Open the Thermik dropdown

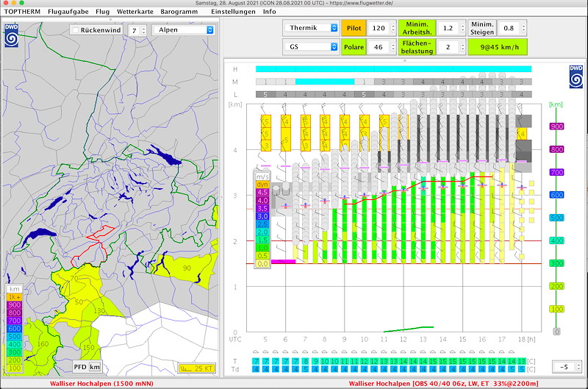coord(310,28)
